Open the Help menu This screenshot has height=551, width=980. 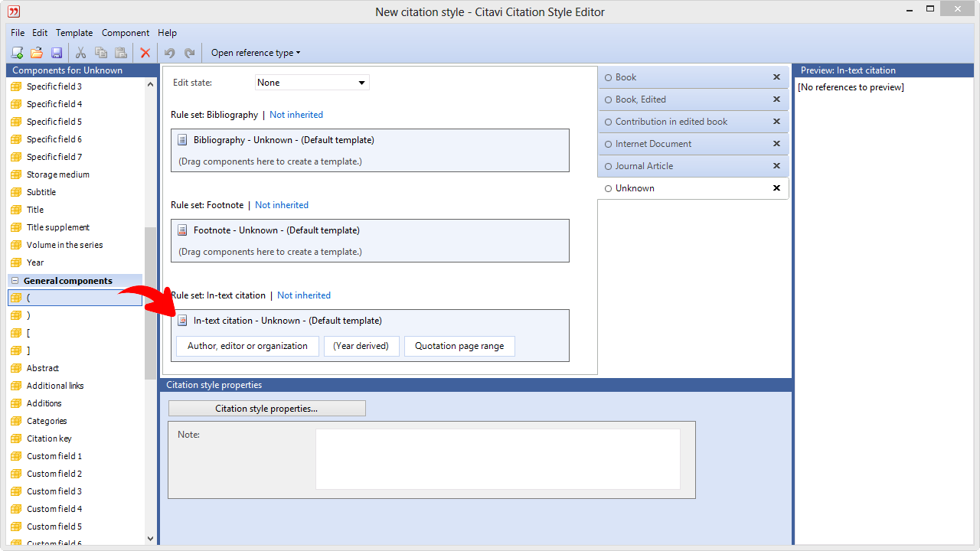coord(167,33)
